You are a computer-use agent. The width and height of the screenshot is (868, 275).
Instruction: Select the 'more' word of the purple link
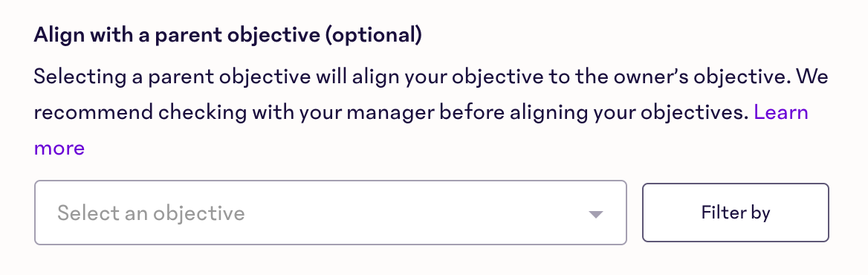tap(59, 149)
